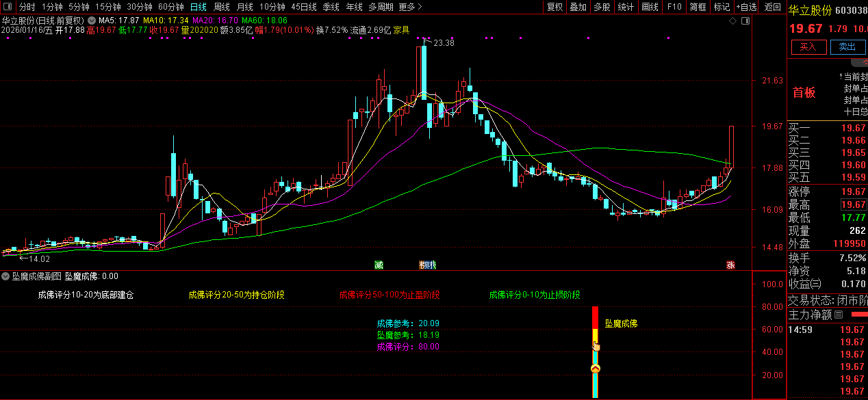Image resolution: width=868 pixels, height=400 pixels.
Task: Select the 60分钟 period
Action: [x=171, y=7]
